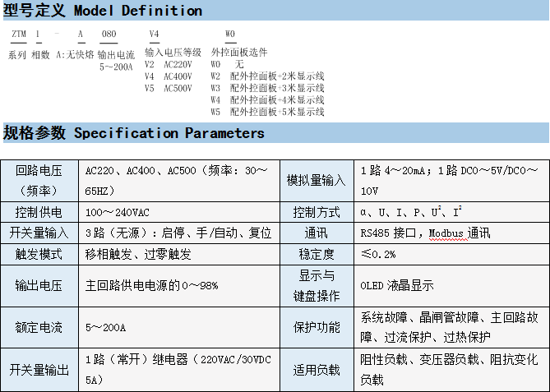Click the '阻性负载、变压器负载' value cell

point(452,370)
